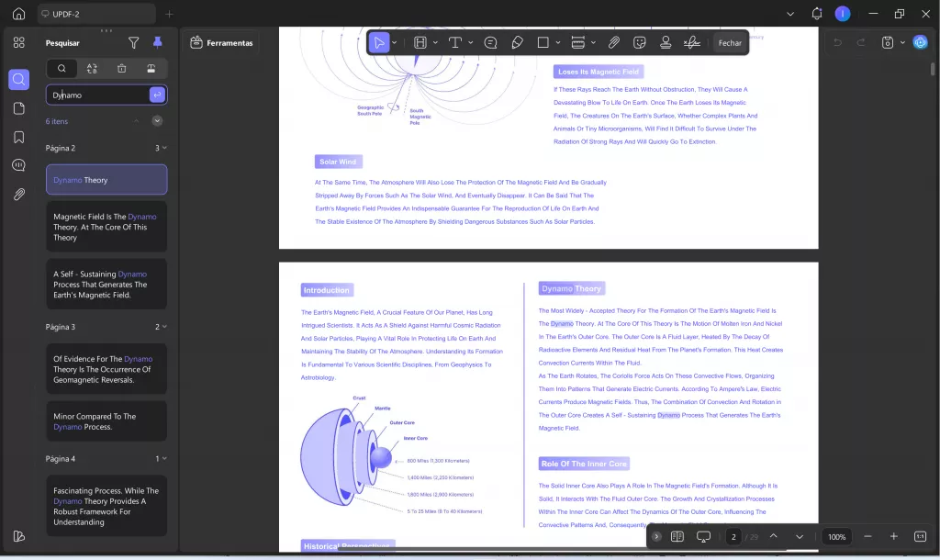Switch to the UPDF-2 document tab
Viewport: 940px width, 560px height.
(x=95, y=14)
